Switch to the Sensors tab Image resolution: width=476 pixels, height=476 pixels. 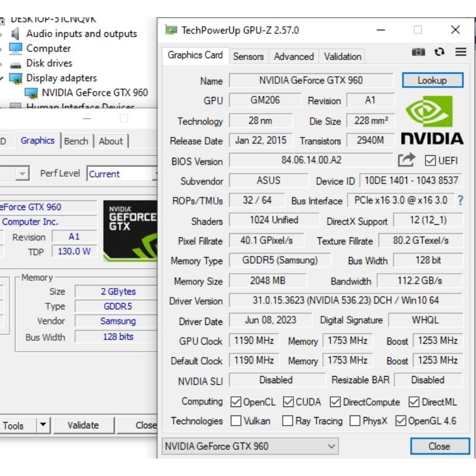(x=248, y=57)
